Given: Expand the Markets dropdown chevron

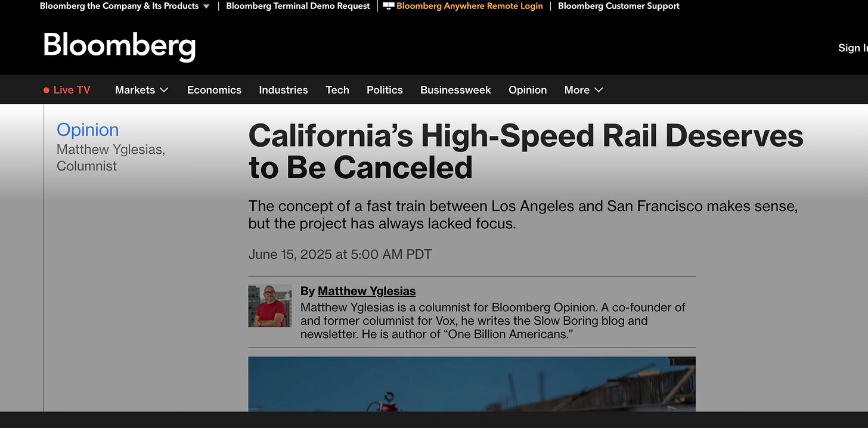Looking at the screenshot, I should click(x=164, y=90).
